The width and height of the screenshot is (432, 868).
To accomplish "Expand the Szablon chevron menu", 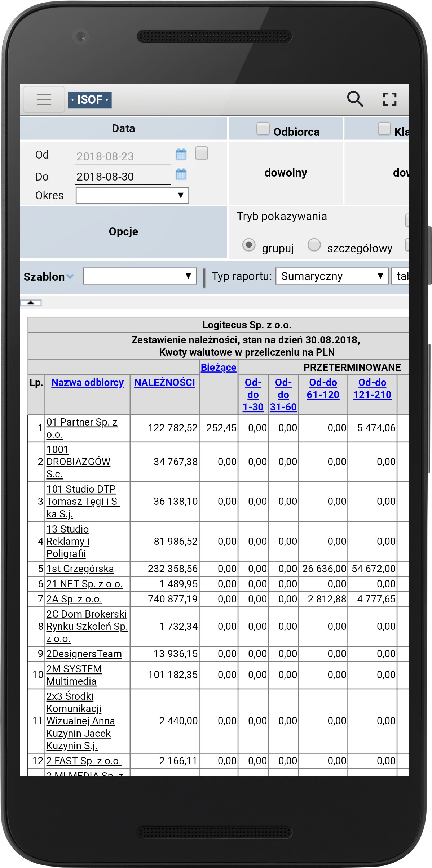I will (70, 276).
